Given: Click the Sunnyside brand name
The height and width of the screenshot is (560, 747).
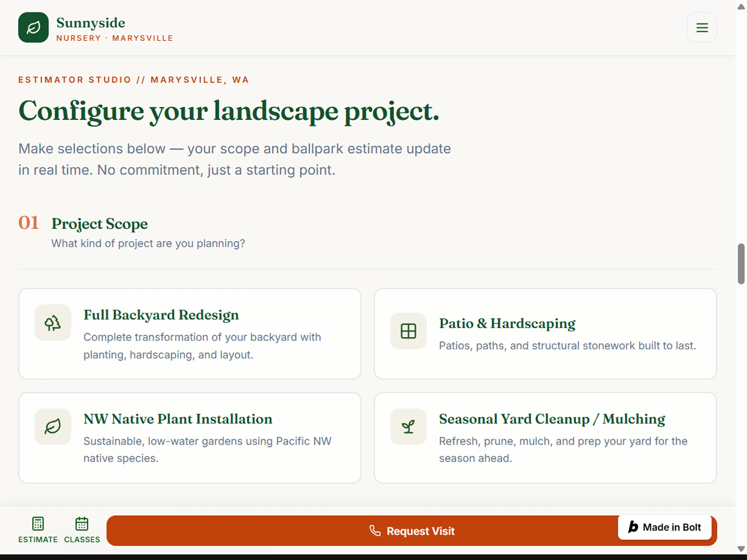Looking at the screenshot, I should [x=91, y=23].
